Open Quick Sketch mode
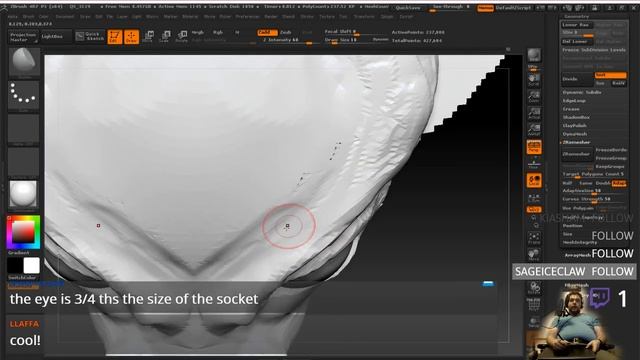Screen dimensions: 640x360 click(90, 36)
